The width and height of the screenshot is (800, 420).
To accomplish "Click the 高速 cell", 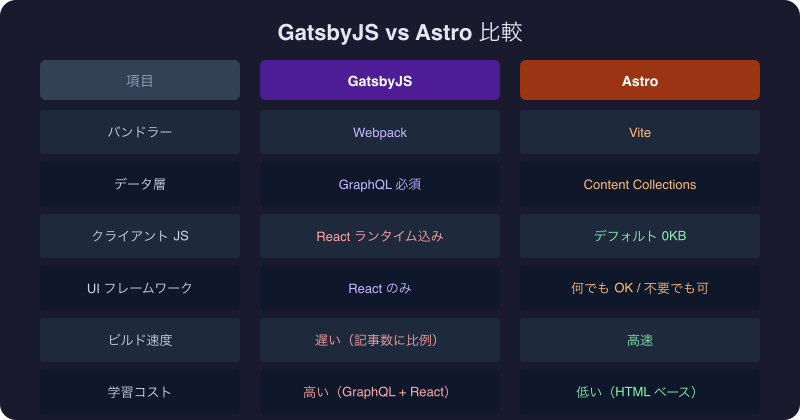I will (x=640, y=340).
